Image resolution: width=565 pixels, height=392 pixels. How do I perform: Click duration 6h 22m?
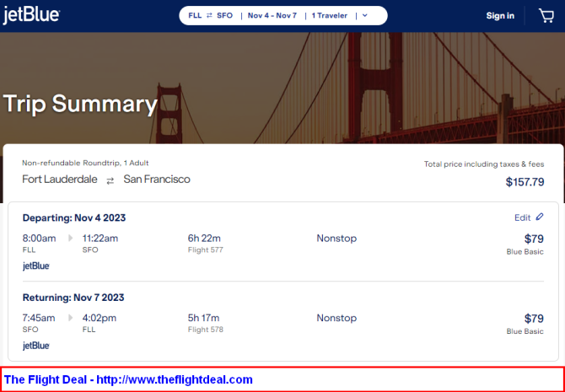[x=204, y=239]
